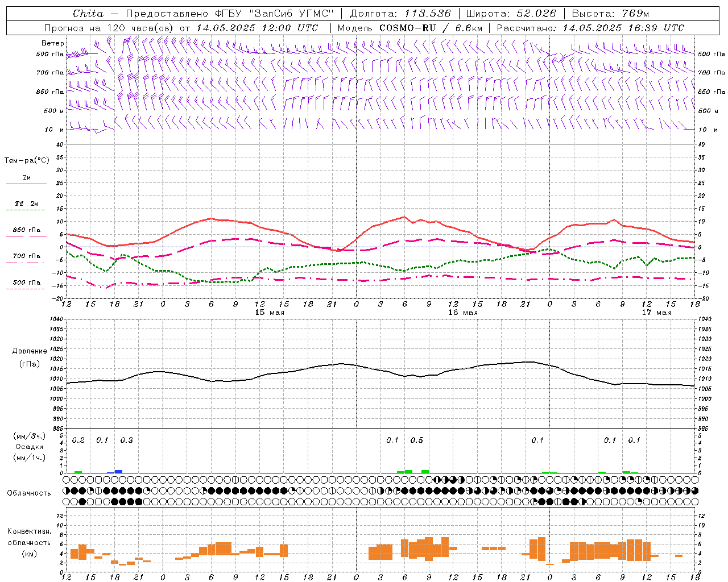Select the "Прогноз на 120 часа(ов)" forecast text
Viewport: 728px width, 582px height.
pyautogui.click(x=109, y=28)
